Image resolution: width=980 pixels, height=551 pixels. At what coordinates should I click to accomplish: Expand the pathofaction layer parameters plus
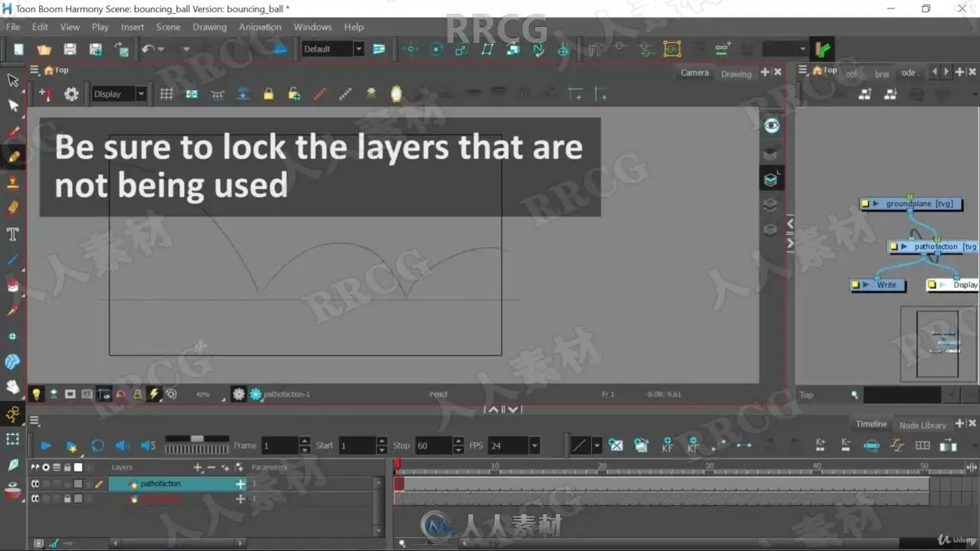click(x=240, y=484)
